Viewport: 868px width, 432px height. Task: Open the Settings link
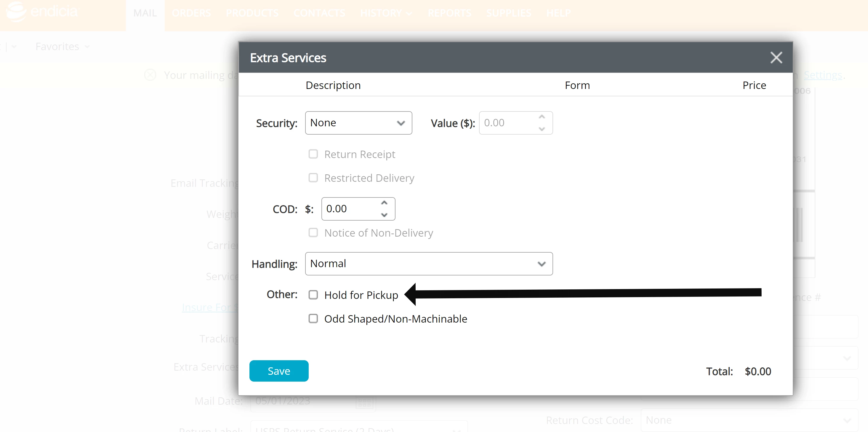coord(822,75)
